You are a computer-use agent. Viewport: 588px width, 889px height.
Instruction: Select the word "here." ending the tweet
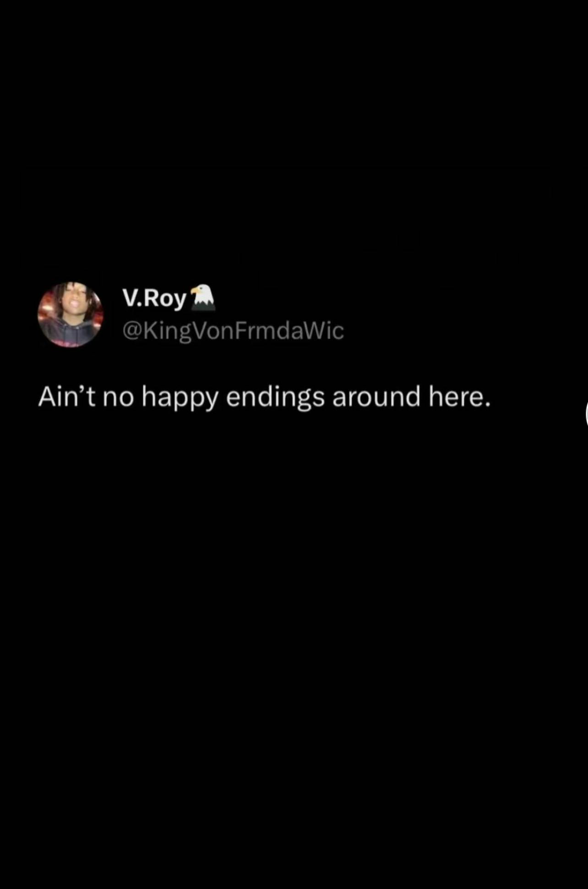[x=460, y=397]
